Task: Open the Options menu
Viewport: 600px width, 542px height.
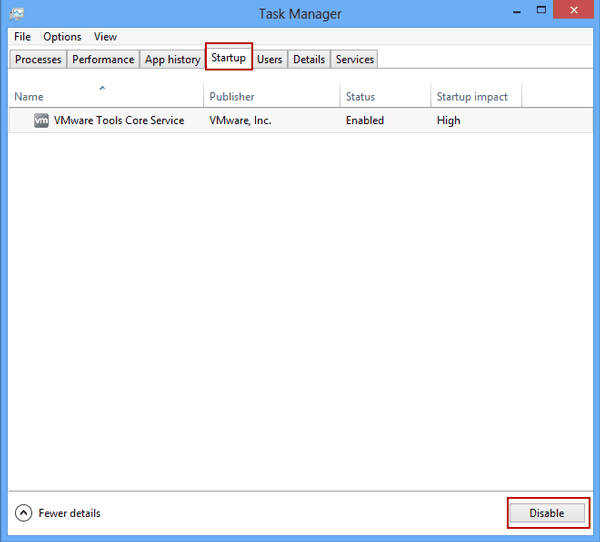Action: pos(62,37)
